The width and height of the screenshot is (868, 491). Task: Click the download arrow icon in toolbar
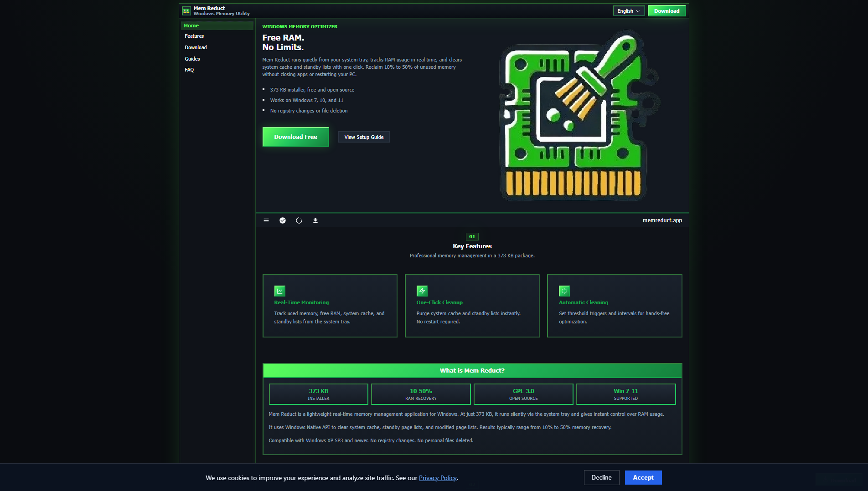[x=315, y=220]
